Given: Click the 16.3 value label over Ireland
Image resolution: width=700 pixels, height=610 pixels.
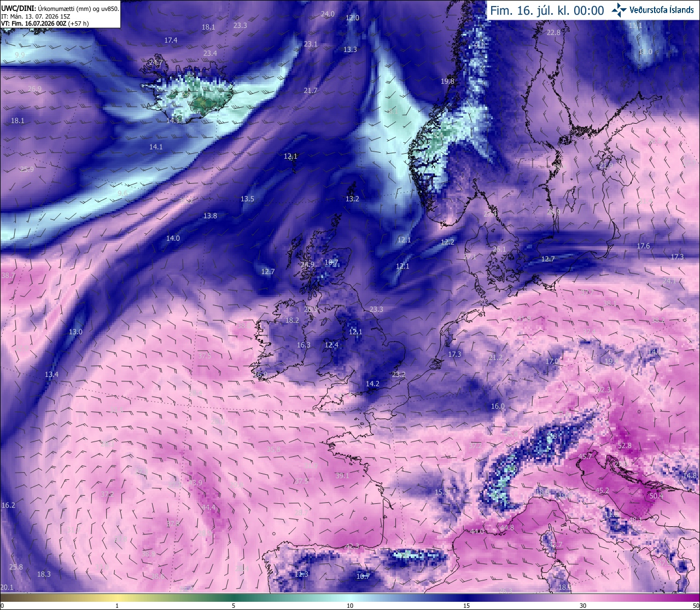Looking at the screenshot, I should coord(304,345).
